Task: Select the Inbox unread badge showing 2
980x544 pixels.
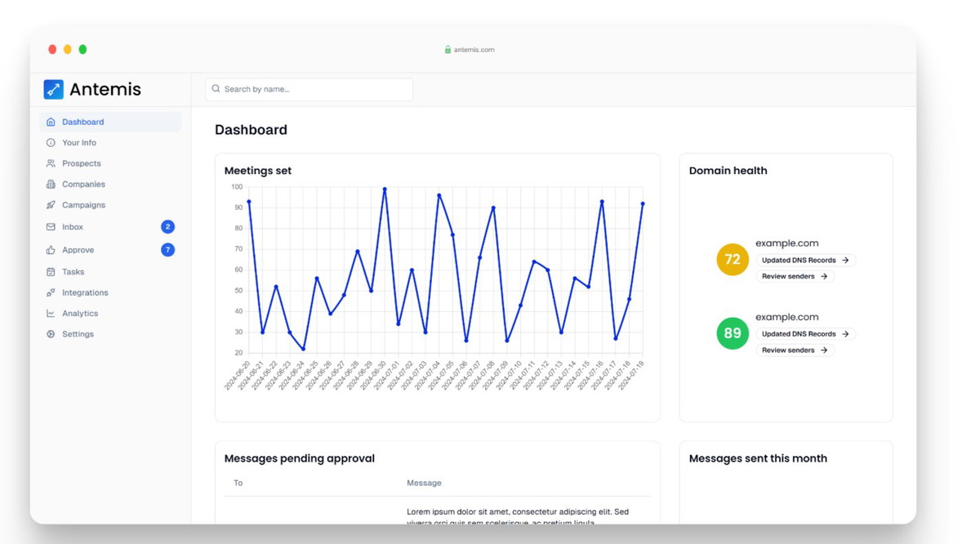Action: coord(167,227)
